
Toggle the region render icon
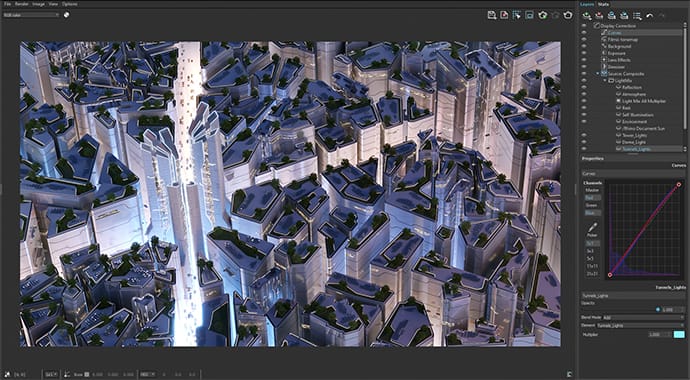tap(530, 15)
